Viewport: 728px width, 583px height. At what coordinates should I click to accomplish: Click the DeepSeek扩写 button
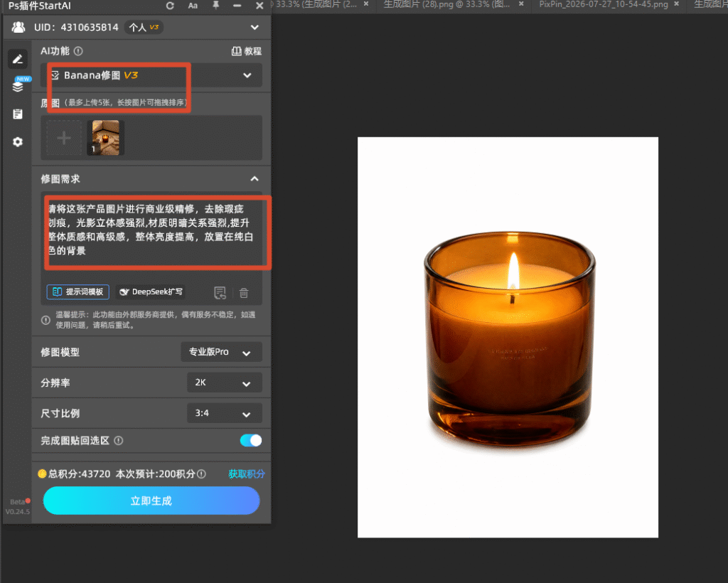pyautogui.click(x=151, y=292)
